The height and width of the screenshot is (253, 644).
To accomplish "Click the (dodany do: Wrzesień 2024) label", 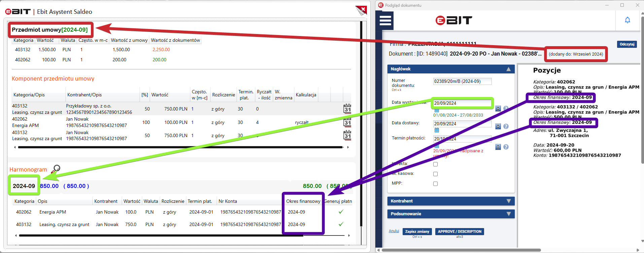I will click(x=576, y=54).
